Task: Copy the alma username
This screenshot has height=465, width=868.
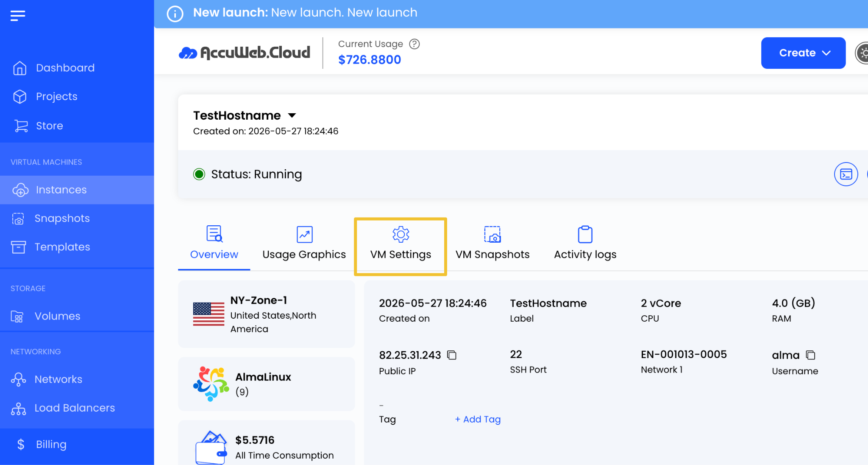Action: pyautogui.click(x=810, y=355)
